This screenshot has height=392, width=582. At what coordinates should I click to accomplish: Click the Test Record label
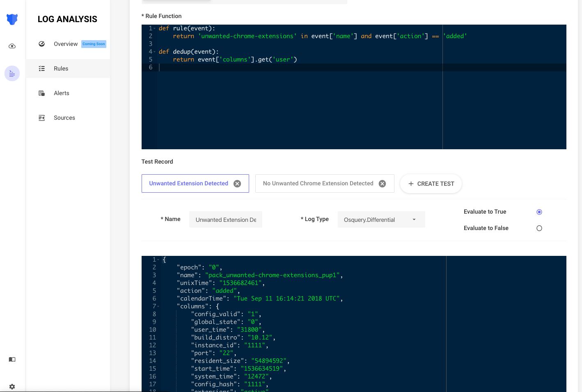click(157, 162)
